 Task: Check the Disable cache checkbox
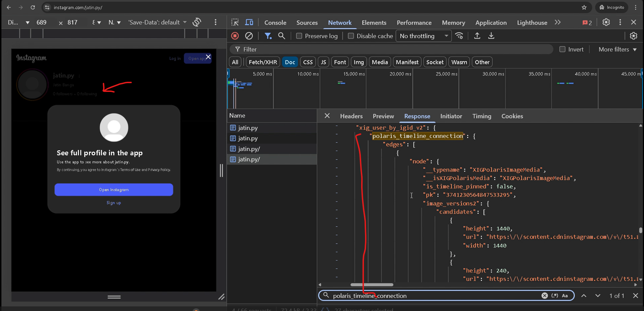tap(351, 36)
